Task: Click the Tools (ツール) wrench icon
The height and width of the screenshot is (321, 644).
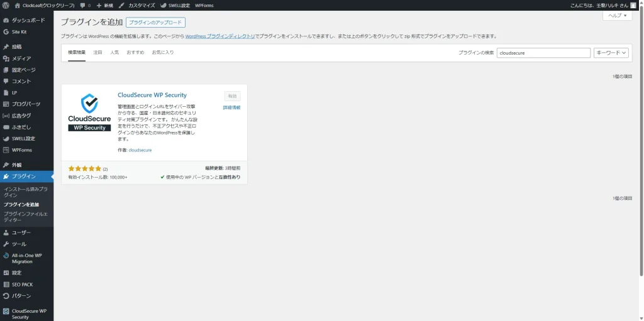Action: click(x=6, y=244)
